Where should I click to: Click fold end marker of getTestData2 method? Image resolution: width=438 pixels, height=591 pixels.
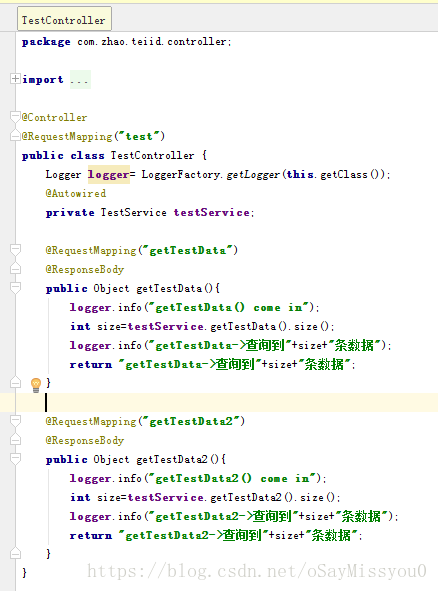pos(15,553)
